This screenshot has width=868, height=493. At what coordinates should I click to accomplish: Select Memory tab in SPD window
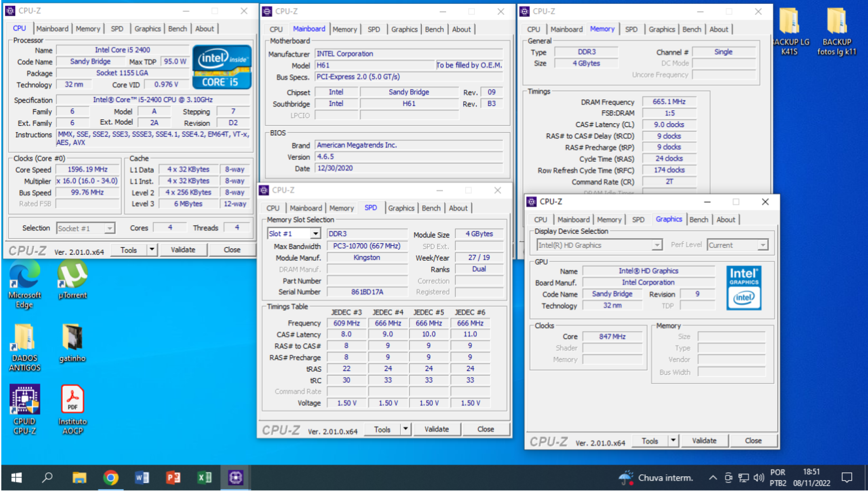[342, 209]
